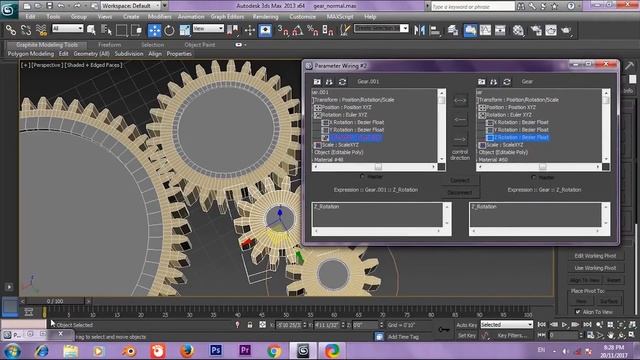
Task: Open the Animation menu
Action: (x=191, y=17)
